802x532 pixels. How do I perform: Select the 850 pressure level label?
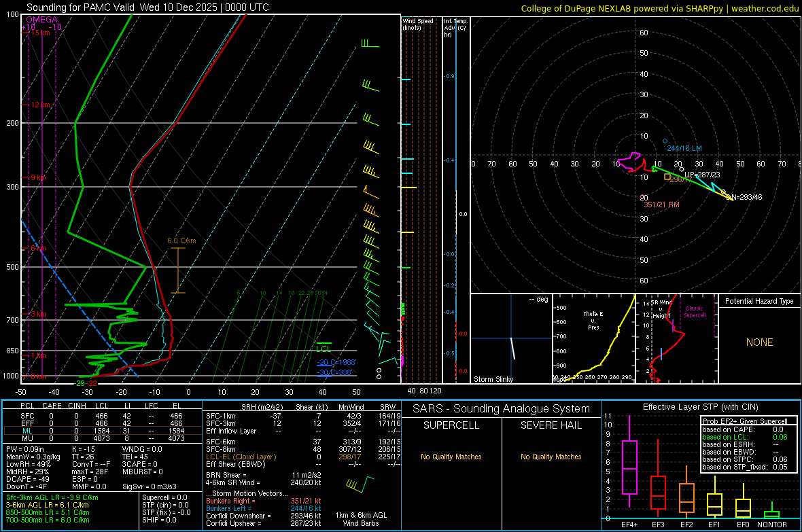coord(12,351)
